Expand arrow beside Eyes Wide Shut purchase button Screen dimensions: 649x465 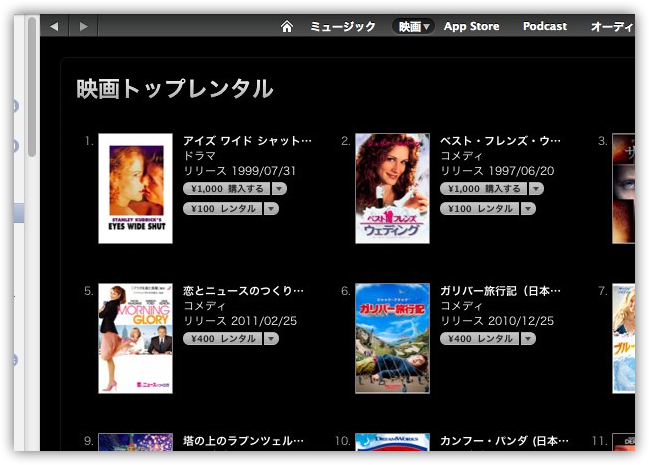(279, 189)
